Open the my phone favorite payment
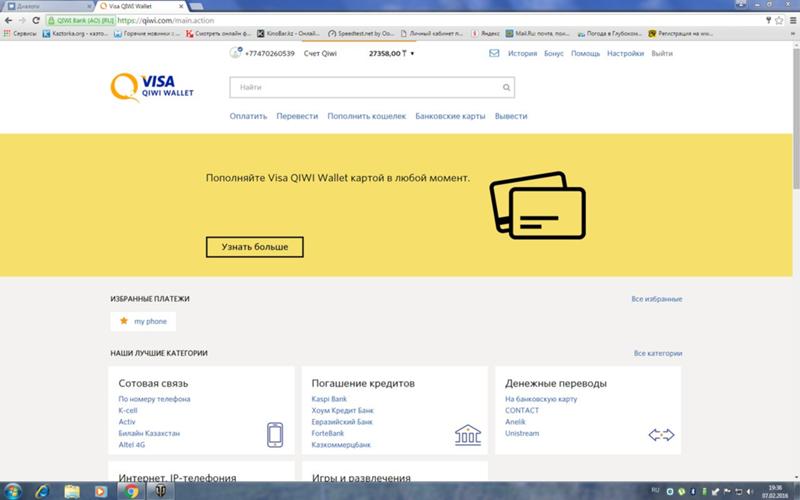 pyautogui.click(x=143, y=321)
